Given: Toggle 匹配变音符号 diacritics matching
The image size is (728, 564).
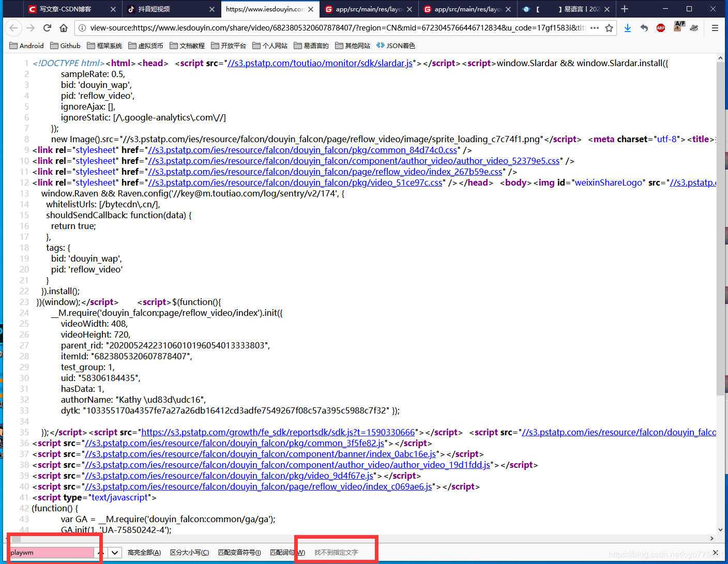Looking at the screenshot, I should tap(239, 552).
